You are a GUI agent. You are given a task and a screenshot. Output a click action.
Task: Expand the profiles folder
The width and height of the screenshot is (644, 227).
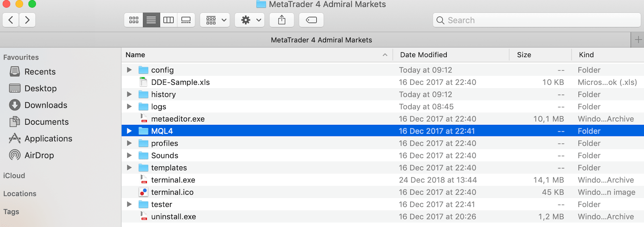129,143
